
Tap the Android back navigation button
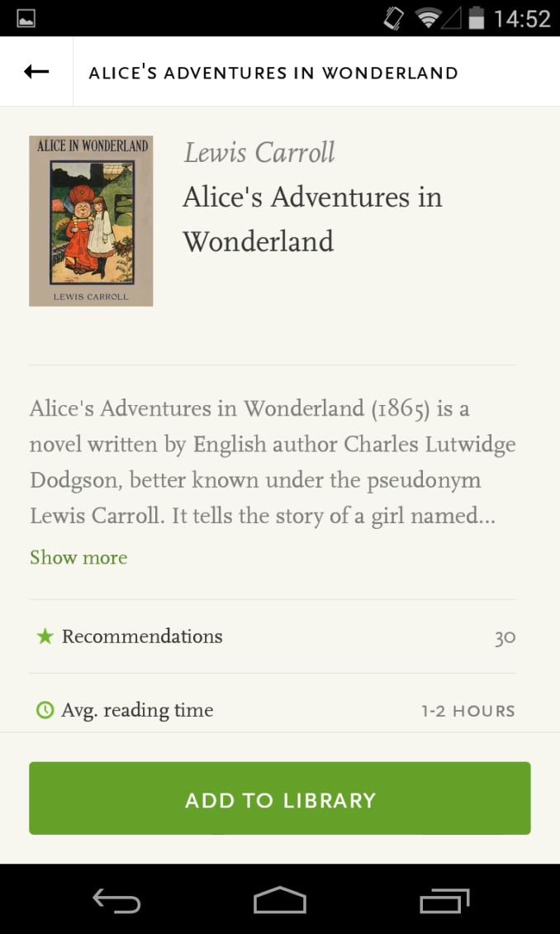(116, 900)
